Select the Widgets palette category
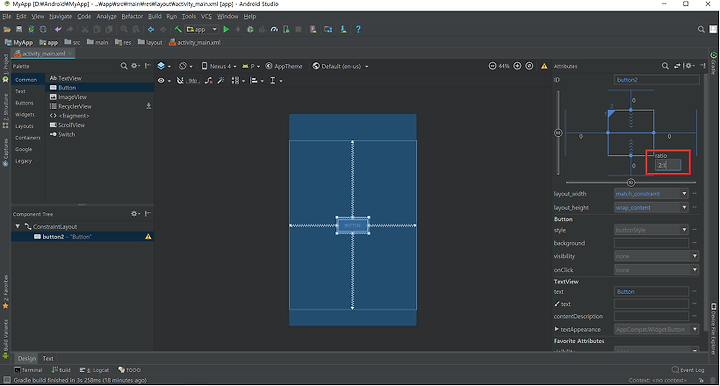 25,115
